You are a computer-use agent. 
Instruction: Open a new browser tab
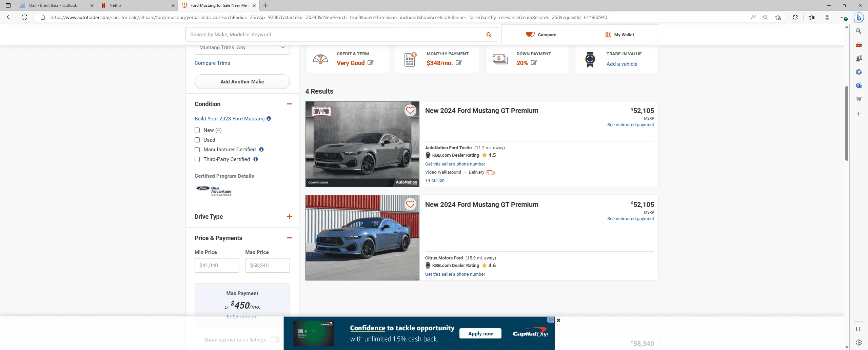(265, 5)
